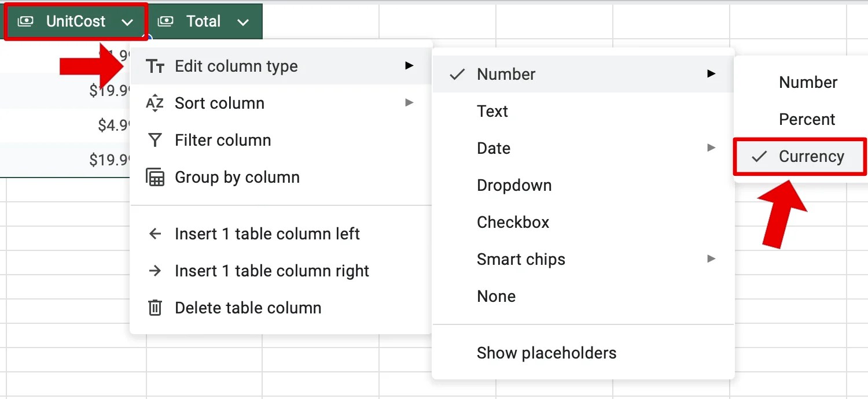Image resolution: width=868 pixels, height=399 pixels.
Task: Click the Tt icon beside Edit column type
Action: pyautogui.click(x=155, y=66)
